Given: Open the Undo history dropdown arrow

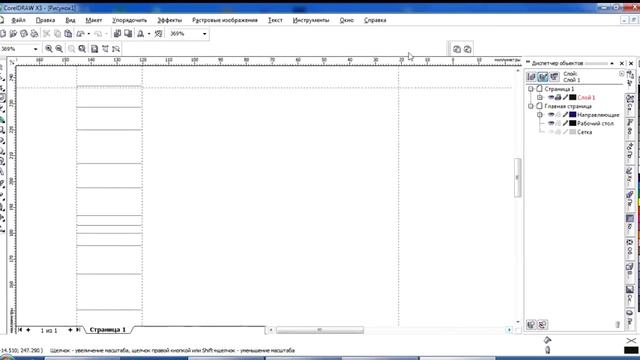Looking at the screenshot, I should (x=89, y=34).
